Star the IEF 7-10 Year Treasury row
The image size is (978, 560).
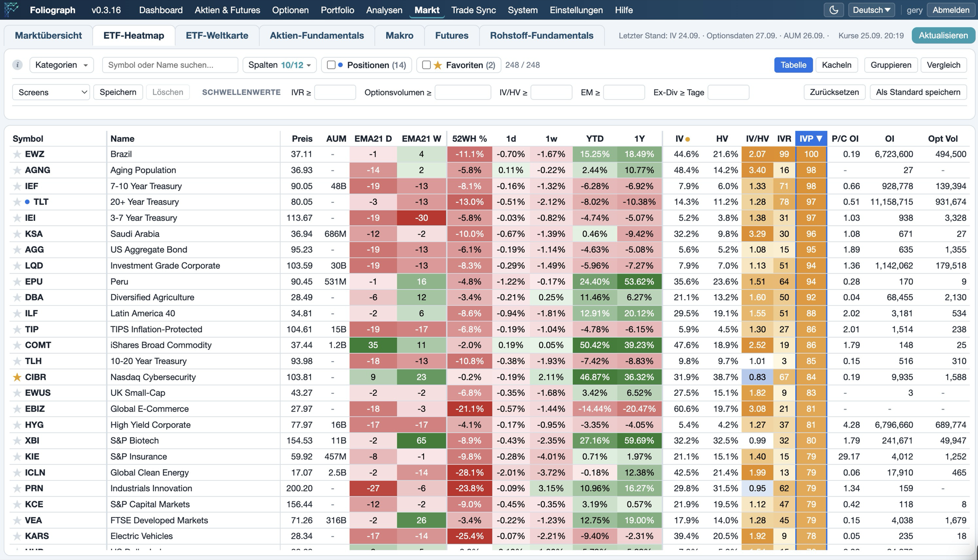coord(17,186)
